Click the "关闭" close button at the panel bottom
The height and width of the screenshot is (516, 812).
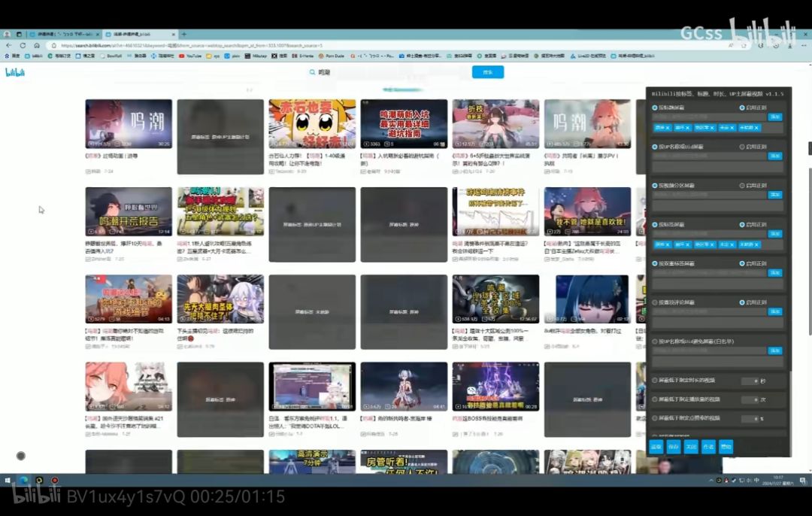click(691, 447)
